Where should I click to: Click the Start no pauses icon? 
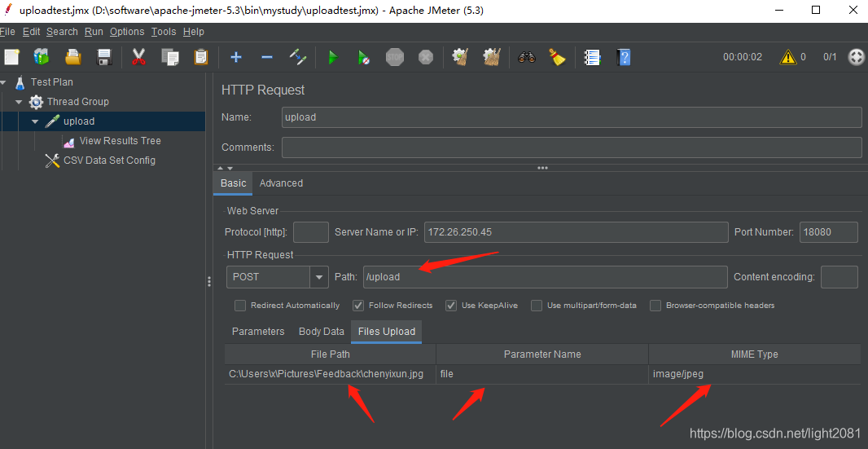tap(364, 56)
